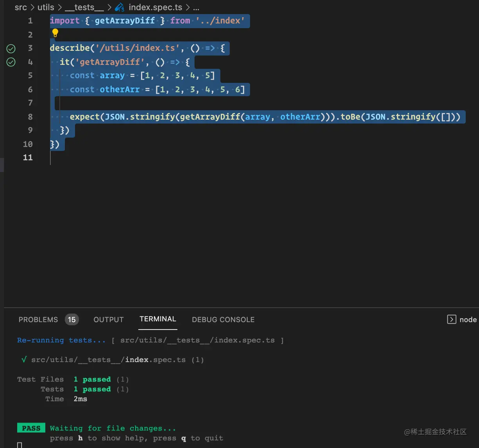Click the 'getArrayDiff' test name string

coord(110,62)
